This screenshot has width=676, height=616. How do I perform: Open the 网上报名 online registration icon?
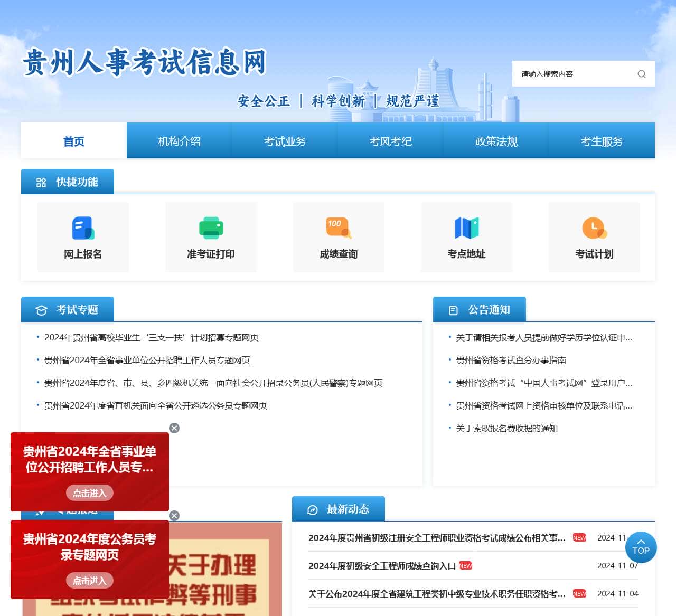coord(83,229)
